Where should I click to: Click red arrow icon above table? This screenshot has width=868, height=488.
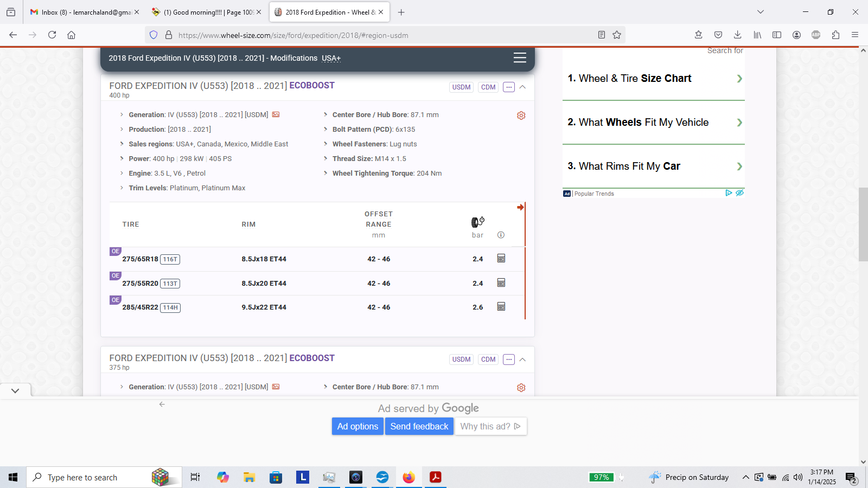[520, 207]
